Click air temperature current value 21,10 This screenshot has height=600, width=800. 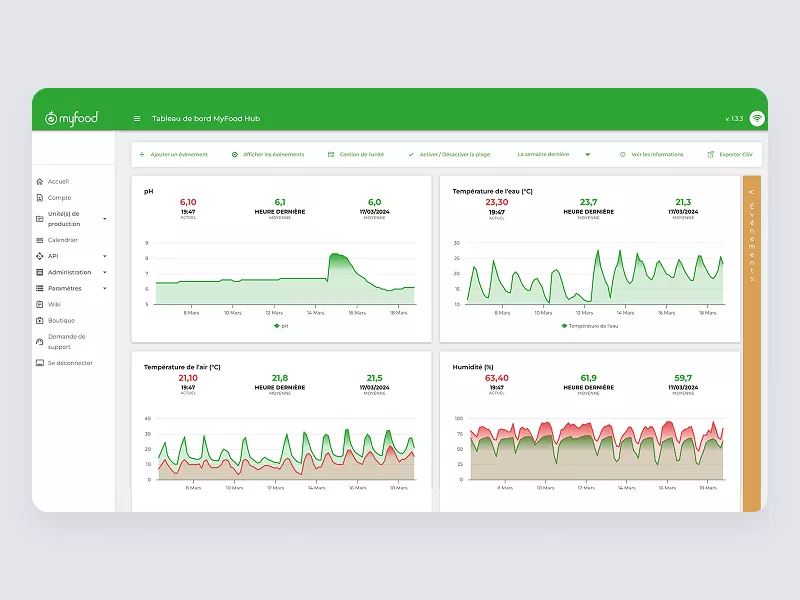188,378
